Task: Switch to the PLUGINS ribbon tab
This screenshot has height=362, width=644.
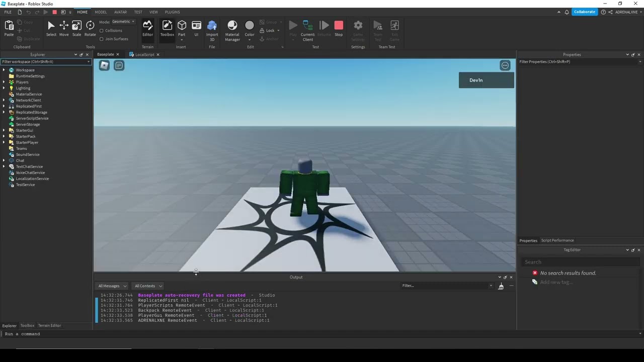Action: coord(172,12)
